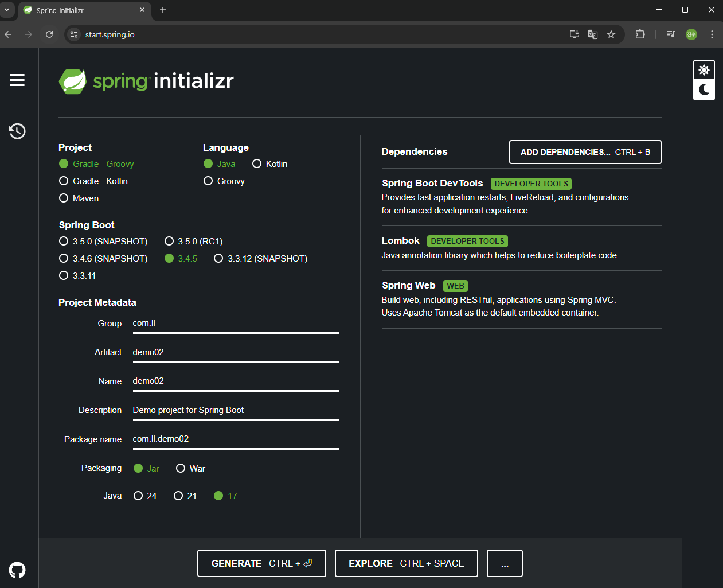Click the Group input field
The height and width of the screenshot is (588, 723).
[x=236, y=324]
